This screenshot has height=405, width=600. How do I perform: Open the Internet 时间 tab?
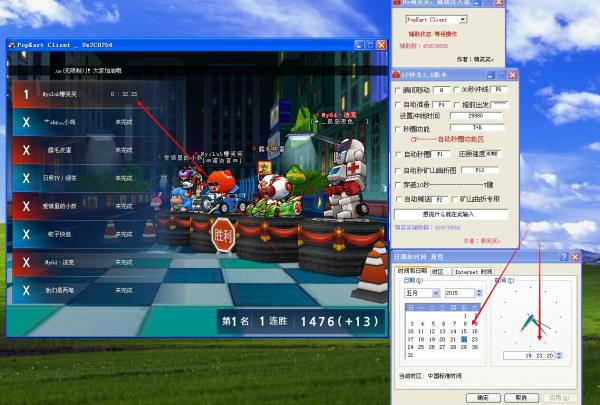pos(473,271)
